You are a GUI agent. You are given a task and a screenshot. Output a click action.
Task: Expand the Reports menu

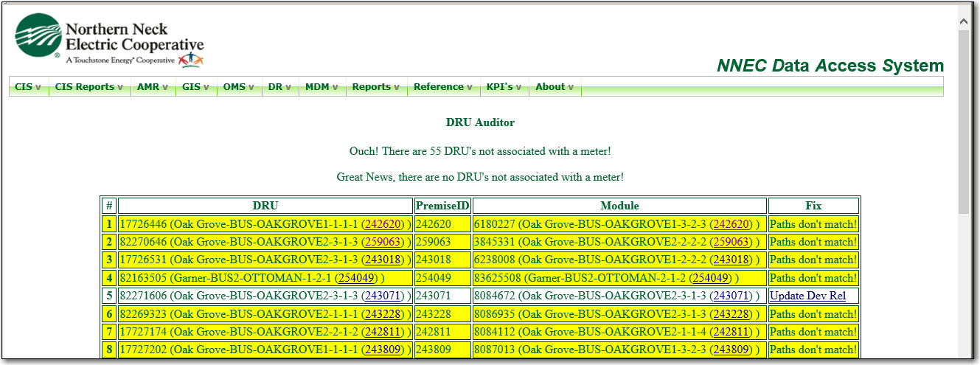pyautogui.click(x=375, y=87)
